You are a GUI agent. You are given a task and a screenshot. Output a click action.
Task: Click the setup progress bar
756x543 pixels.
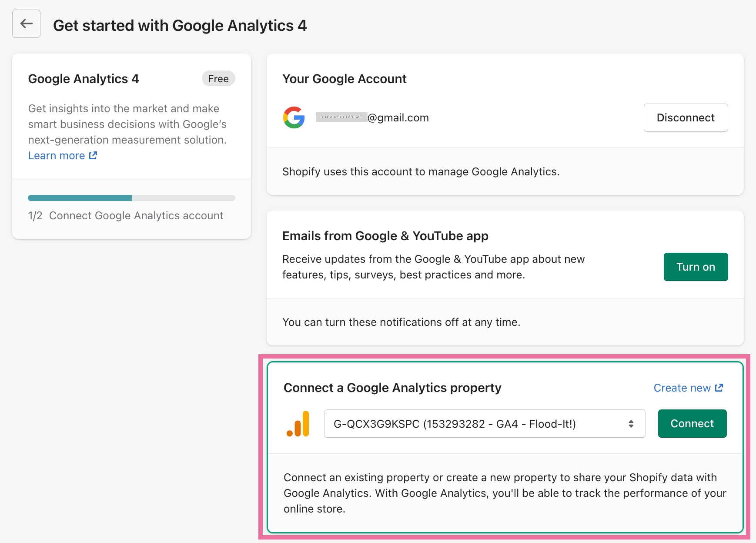131,198
